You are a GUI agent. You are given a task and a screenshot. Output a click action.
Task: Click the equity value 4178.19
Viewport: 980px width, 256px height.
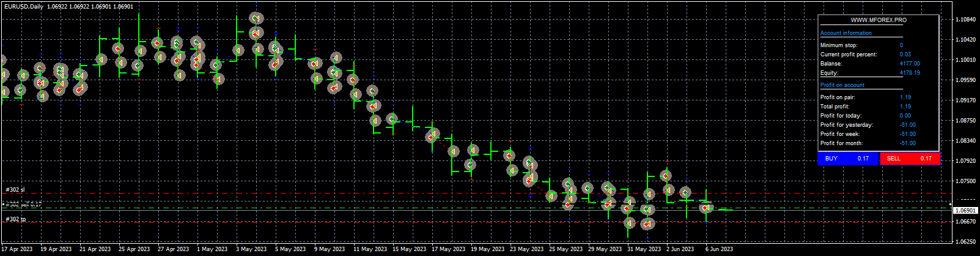click(x=910, y=73)
